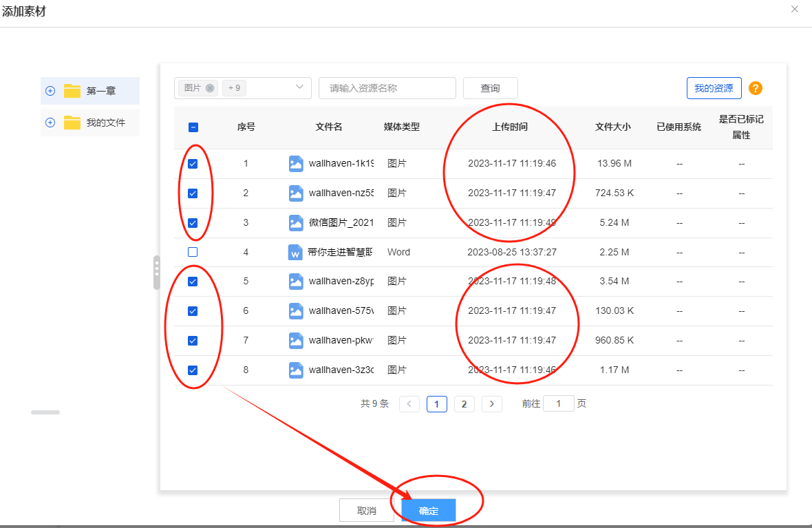Click next page arrow in pagination
Image resolution: width=812 pixels, height=528 pixels.
point(491,404)
